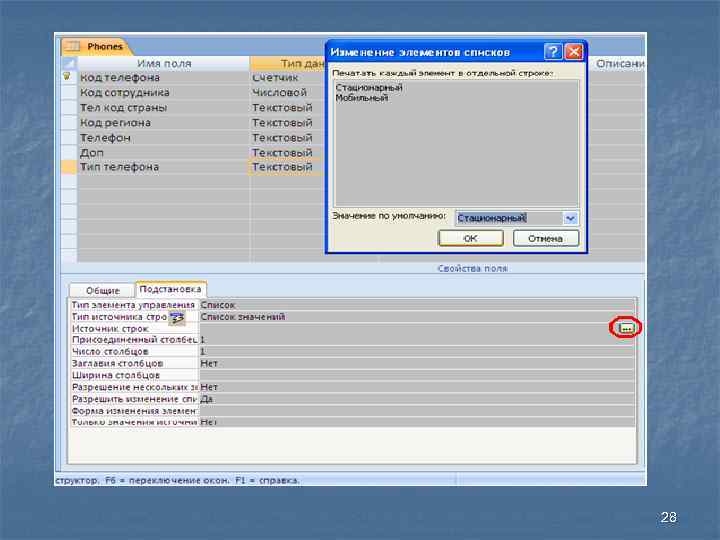Viewport: 720px width, 540px height.
Task: Select the Тел код страны field name
Action: pos(124,107)
